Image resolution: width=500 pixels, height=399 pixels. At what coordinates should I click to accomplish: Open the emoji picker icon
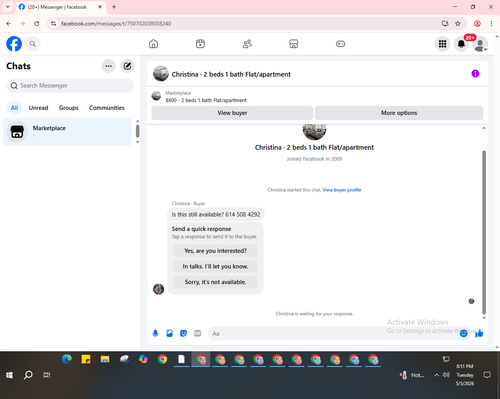(x=463, y=333)
